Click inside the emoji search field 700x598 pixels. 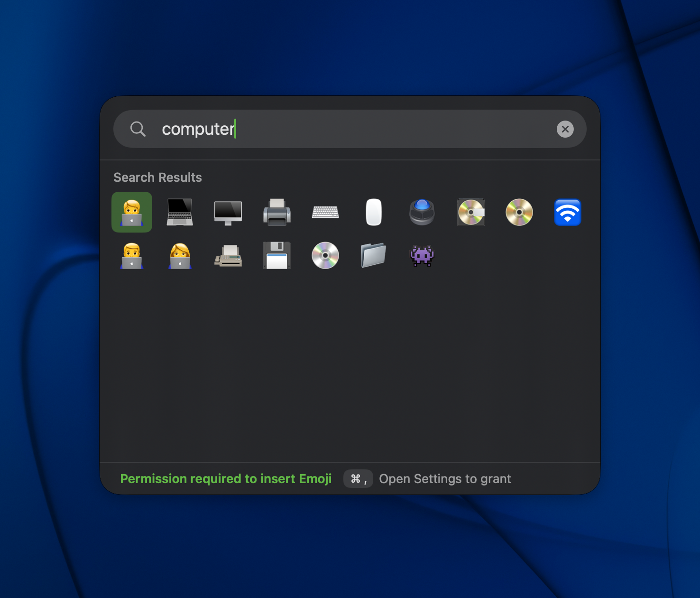[332, 129]
